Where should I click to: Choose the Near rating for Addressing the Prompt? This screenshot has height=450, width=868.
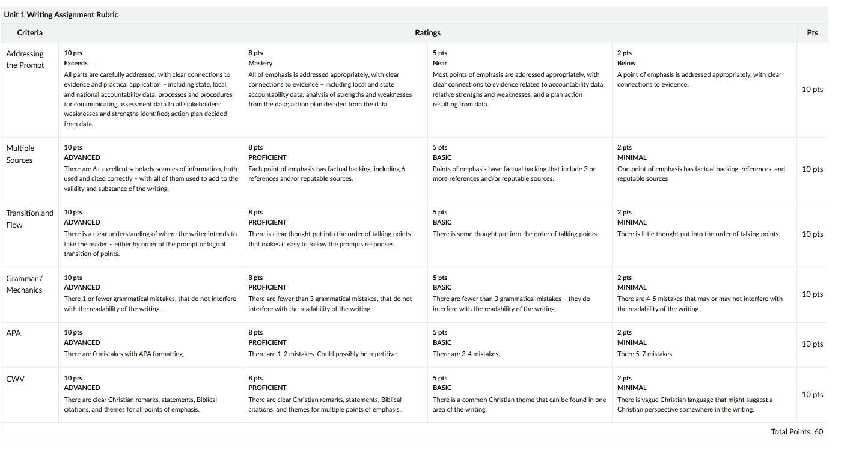[520, 90]
